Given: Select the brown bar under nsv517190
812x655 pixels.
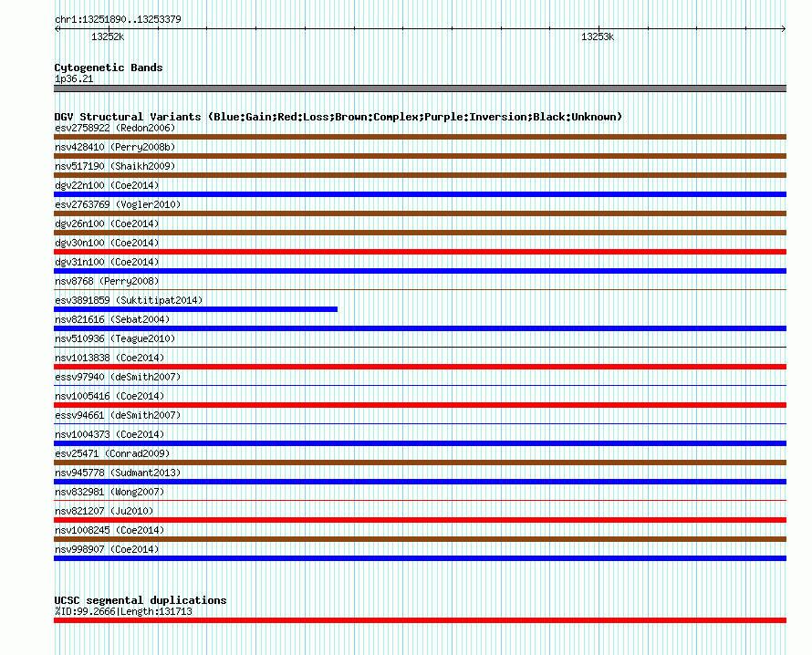Looking at the screenshot, I should [x=420, y=175].
